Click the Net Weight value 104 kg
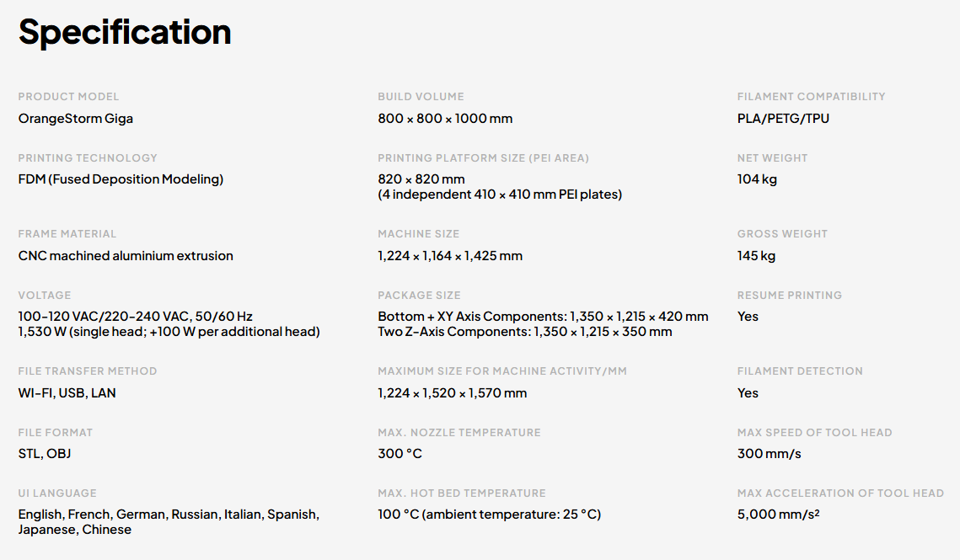 click(x=757, y=179)
